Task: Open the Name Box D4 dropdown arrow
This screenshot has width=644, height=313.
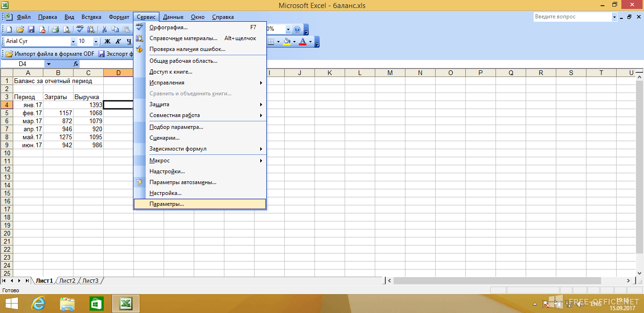Action: click(49, 64)
